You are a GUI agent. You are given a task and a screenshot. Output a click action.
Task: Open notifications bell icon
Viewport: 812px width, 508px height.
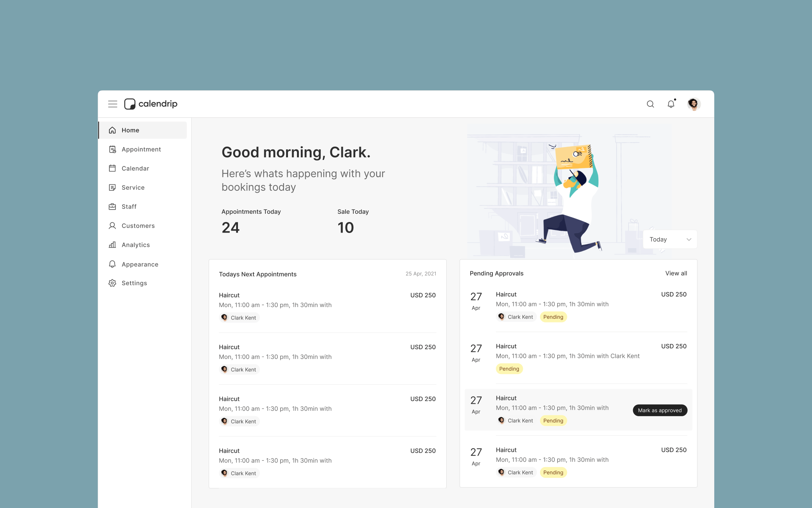click(671, 104)
